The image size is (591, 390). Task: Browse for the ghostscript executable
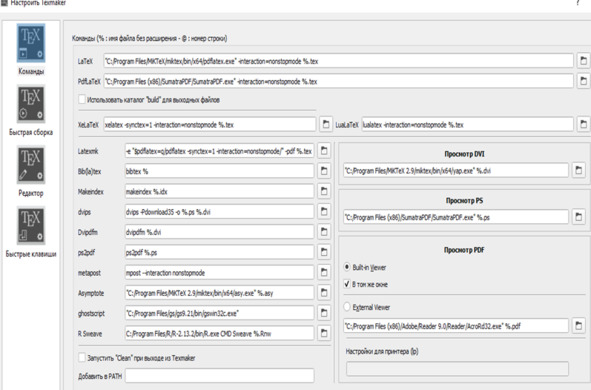pos(324,313)
